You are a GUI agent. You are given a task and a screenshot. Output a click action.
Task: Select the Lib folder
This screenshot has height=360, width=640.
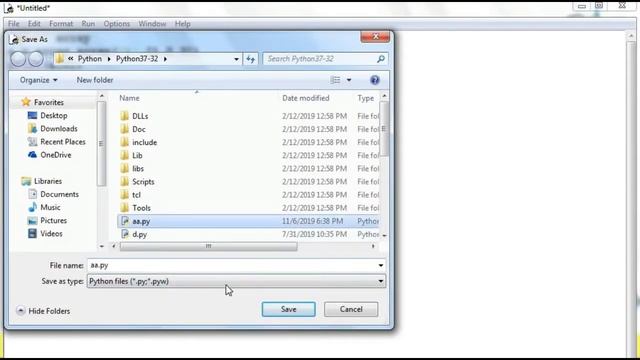137,156
